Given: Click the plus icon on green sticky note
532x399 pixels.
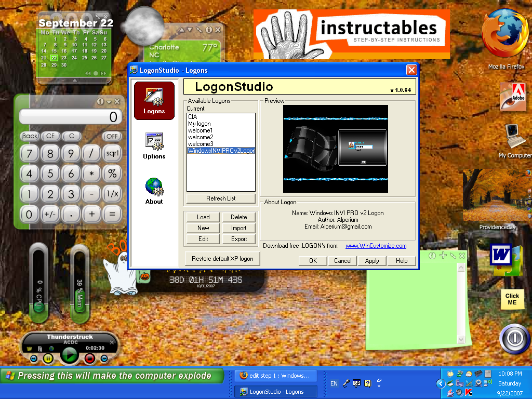Looking at the screenshot, I should click(443, 256).
